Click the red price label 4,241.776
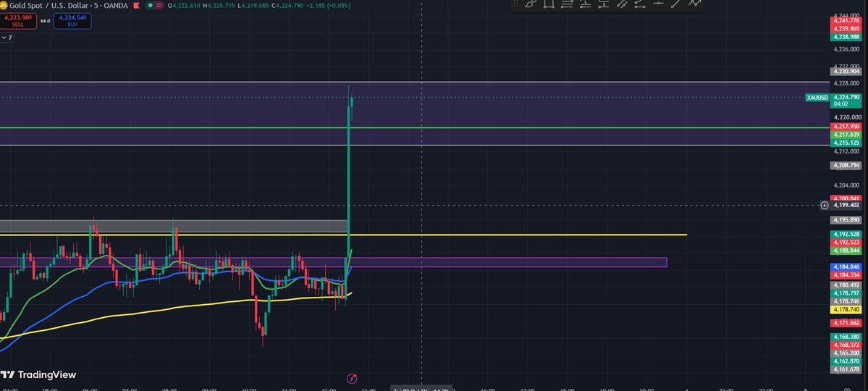Image resolution: width=868 pixels, height=391 pixels. 846,20
